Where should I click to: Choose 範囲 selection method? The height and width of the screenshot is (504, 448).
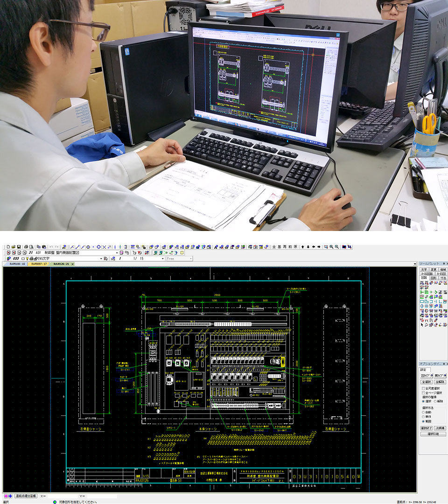(424, 421)
